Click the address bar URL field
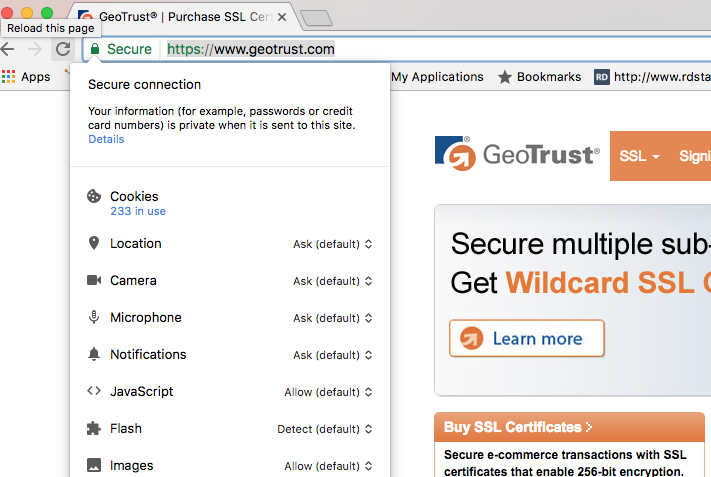This screenshot has width=711, height=477. point(251,49)
